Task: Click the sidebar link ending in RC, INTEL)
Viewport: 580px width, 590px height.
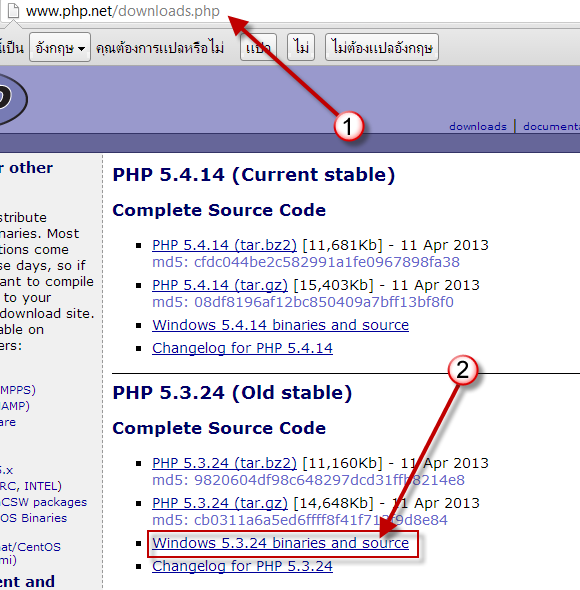Action: [x=30, y=486]
